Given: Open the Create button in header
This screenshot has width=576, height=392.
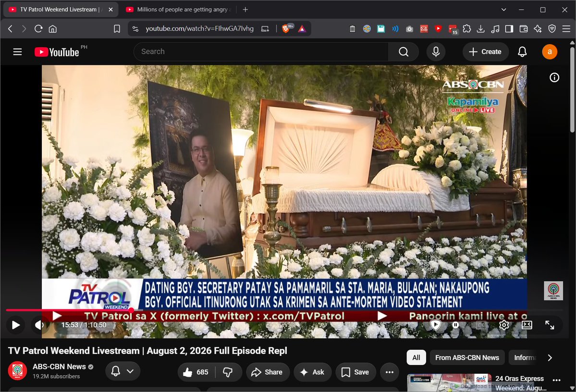Looking at the screenshot, I should [x=485, y=52].
